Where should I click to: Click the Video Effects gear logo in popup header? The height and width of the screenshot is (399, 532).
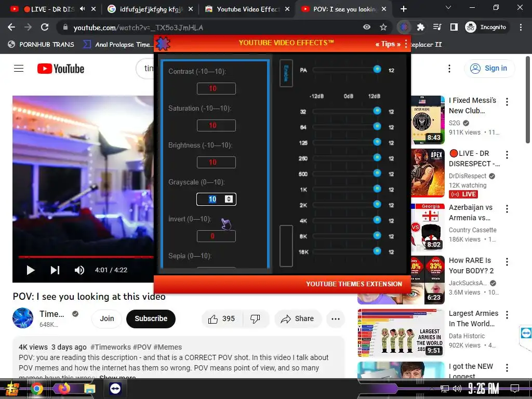coord(163,44)
